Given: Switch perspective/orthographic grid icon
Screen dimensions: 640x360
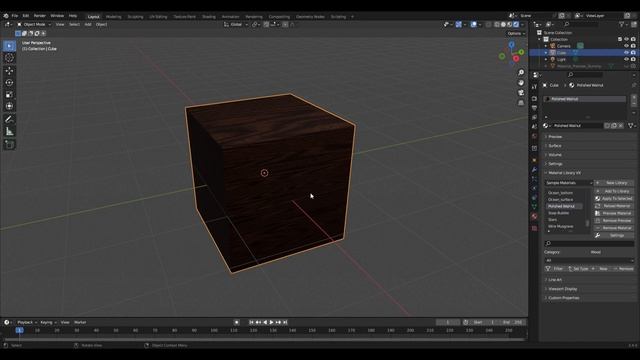Looking at the screenshot, I should pos(521,103).
